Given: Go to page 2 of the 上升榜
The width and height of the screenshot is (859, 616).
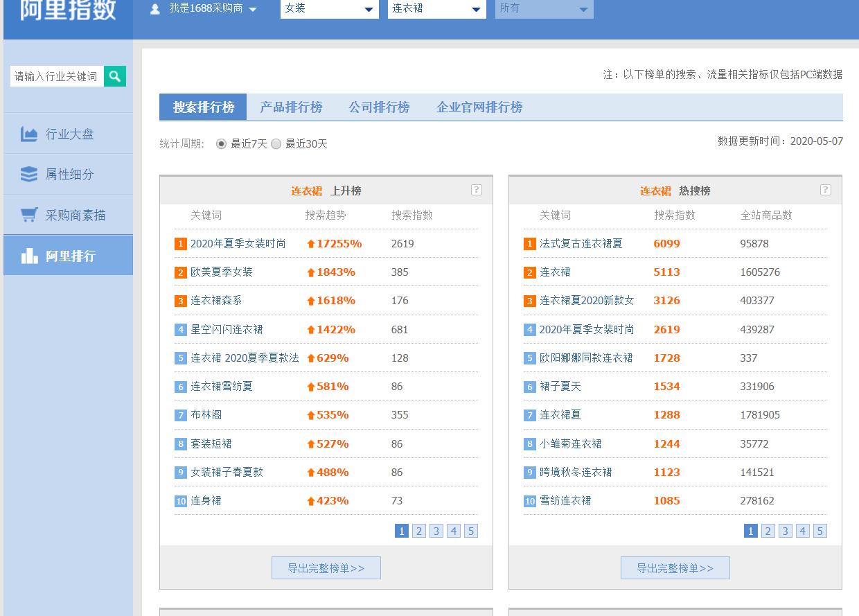Looking at the screenshot, I should coord(418,531).
